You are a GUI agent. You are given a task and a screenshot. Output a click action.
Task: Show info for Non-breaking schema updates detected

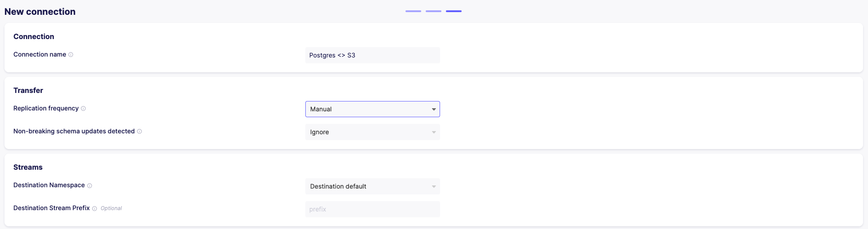(139, 132)
